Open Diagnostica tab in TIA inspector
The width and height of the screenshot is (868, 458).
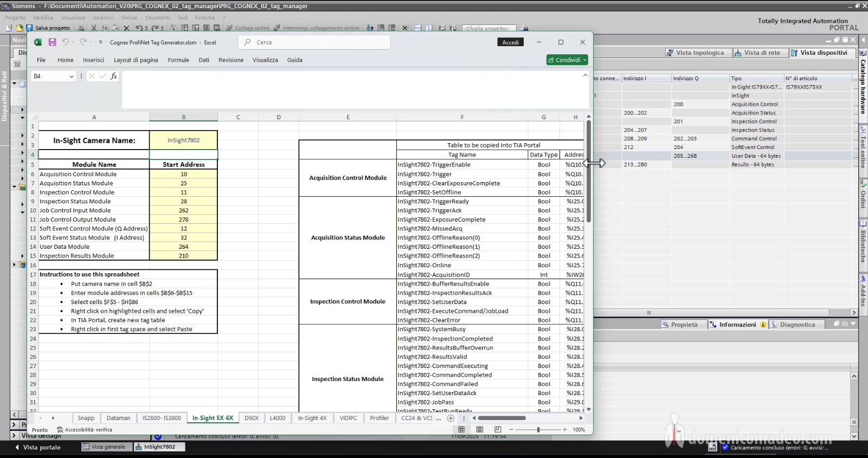coord(796,325)
